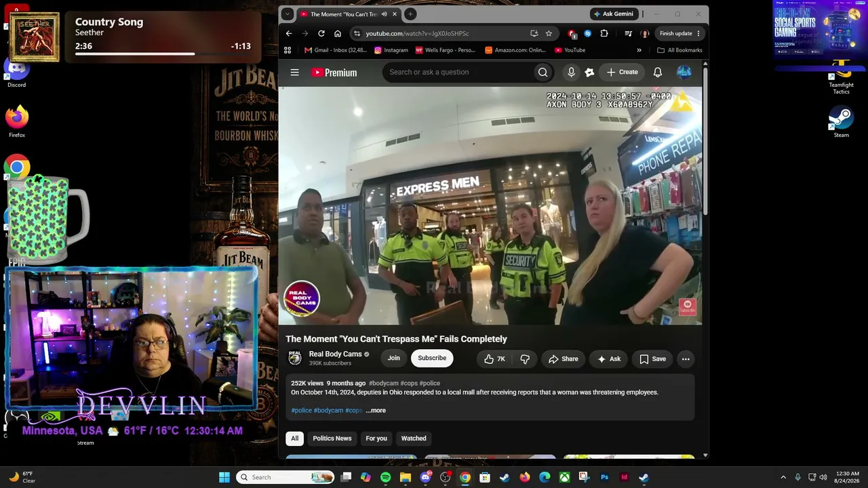Click the Ask Gemini button
This screenshot has height=488, width=868.
tap(614, 14)
